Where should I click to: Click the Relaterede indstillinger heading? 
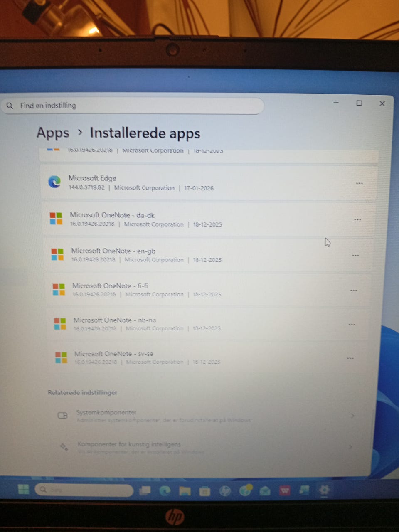tap(82, 392)
